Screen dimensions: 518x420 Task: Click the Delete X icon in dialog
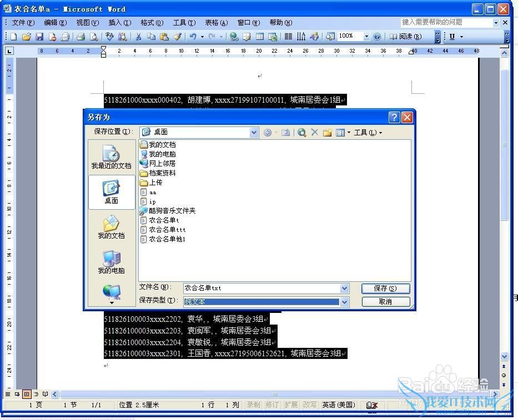coord(314,133)
